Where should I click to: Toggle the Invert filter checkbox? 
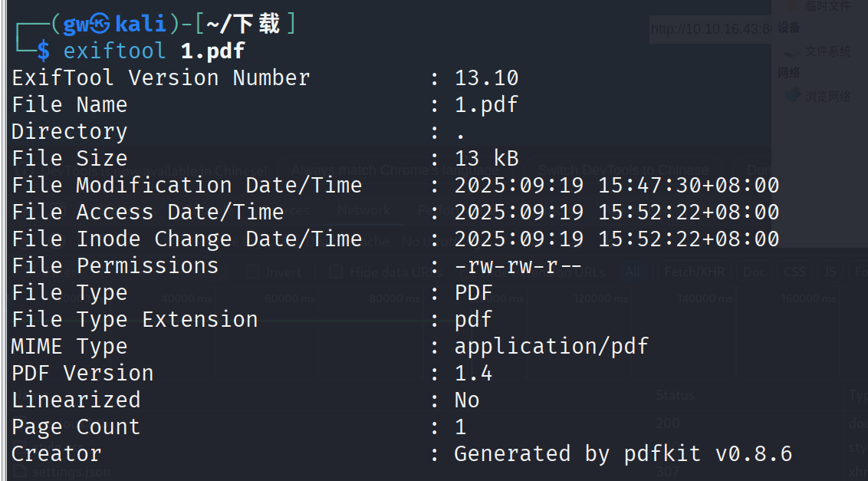pyautogui.click(x=252, y=272)
